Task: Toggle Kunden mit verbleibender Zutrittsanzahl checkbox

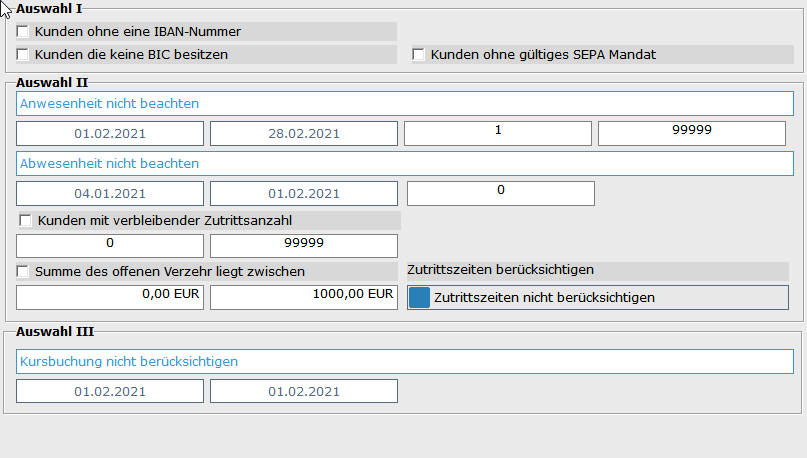Action: point(25,221)
